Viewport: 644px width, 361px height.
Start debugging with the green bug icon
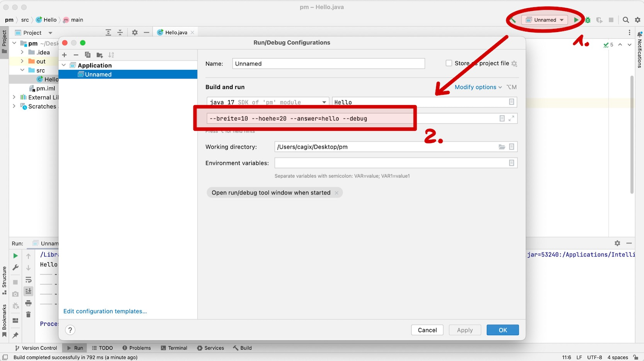[x=587, y=19]
